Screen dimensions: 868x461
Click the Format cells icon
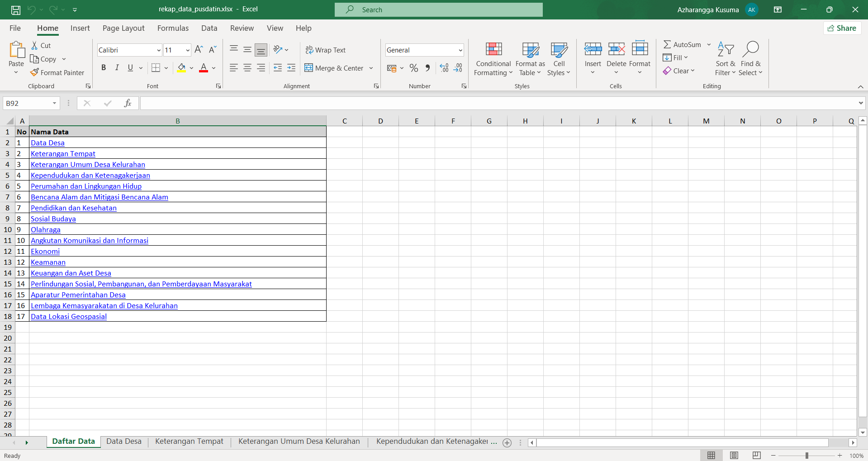click(x=640, y=49)
